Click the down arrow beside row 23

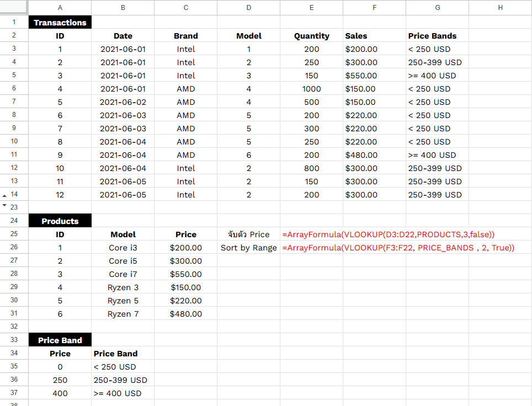coord(5,205)
